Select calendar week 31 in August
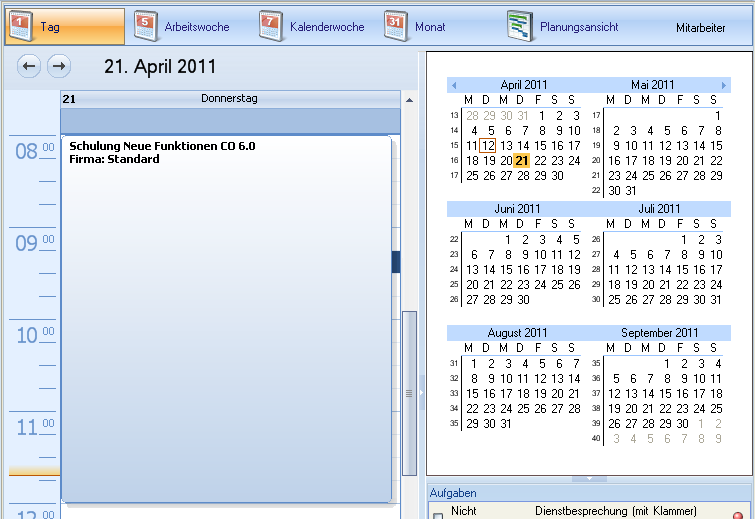755x519 pixels. coord(453,363)
